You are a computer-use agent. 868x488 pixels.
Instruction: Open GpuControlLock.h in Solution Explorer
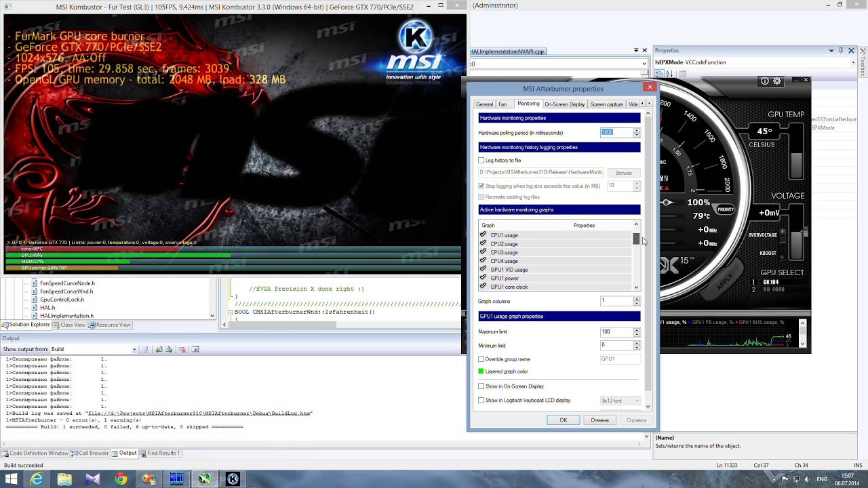(x=62, y=300)
